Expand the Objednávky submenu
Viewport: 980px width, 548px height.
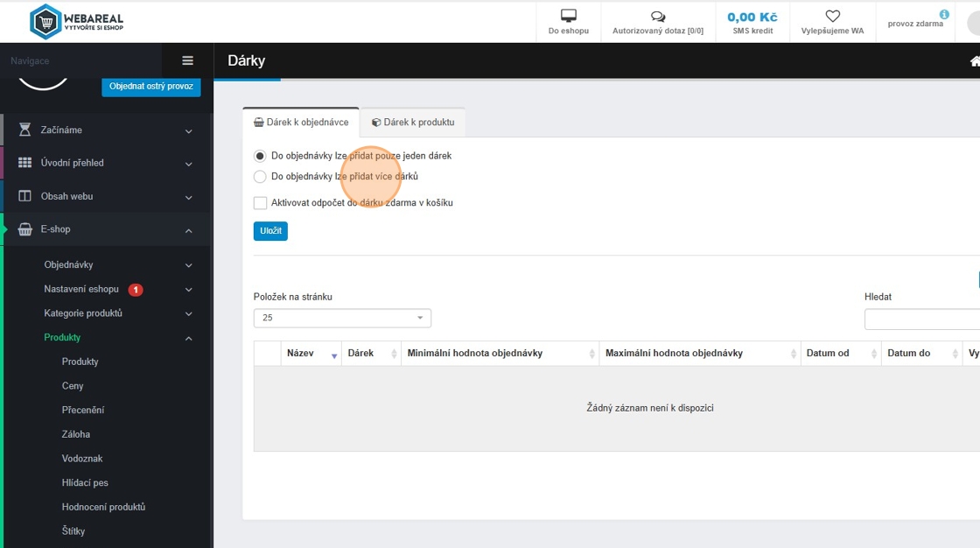click(189, 265)
